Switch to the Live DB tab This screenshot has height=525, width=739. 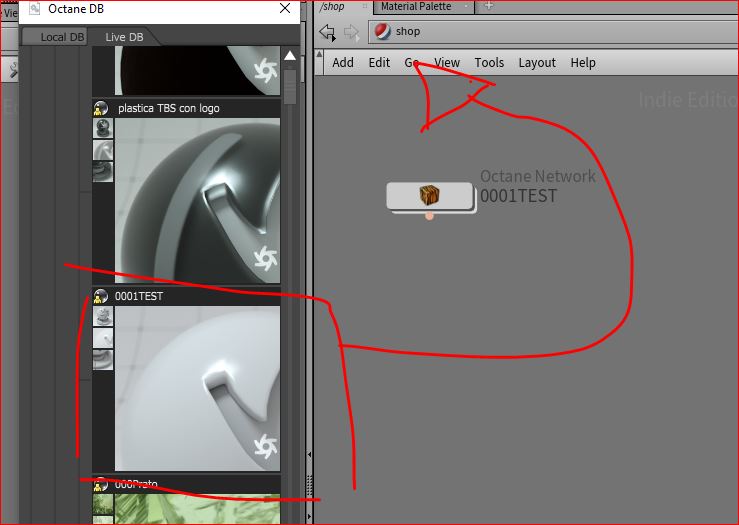tap(124, 37)
